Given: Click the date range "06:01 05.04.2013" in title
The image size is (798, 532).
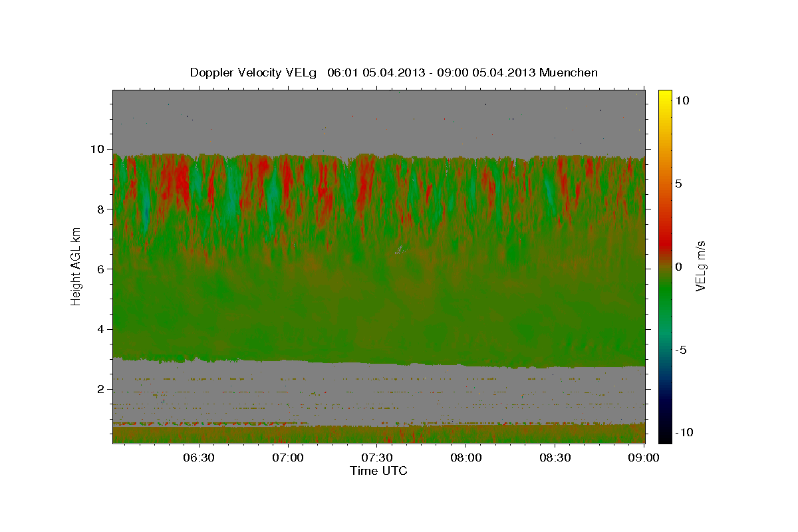Looking at the screenshot, I should [375, 72].
